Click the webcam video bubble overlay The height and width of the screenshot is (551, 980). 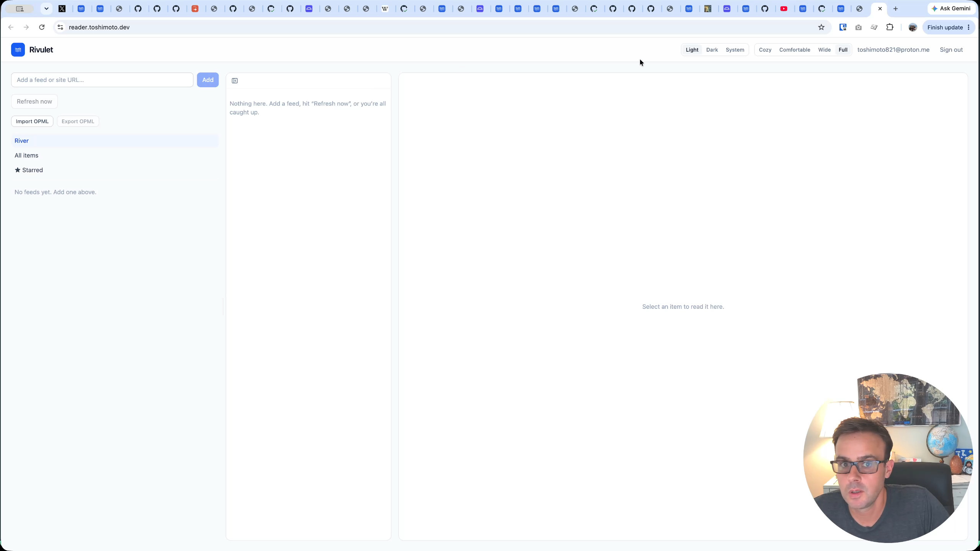point(888,458)
